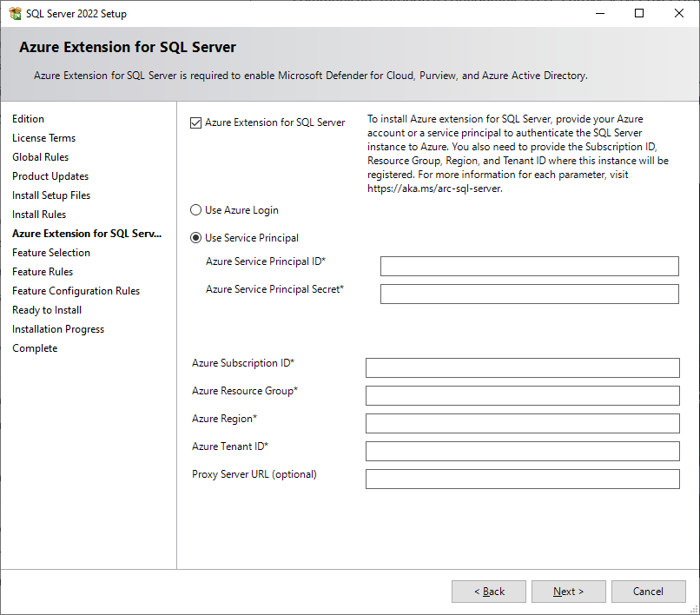
Task: Select License Terms in the steps list
Action: pyautogui.click(x=43, y=138)
